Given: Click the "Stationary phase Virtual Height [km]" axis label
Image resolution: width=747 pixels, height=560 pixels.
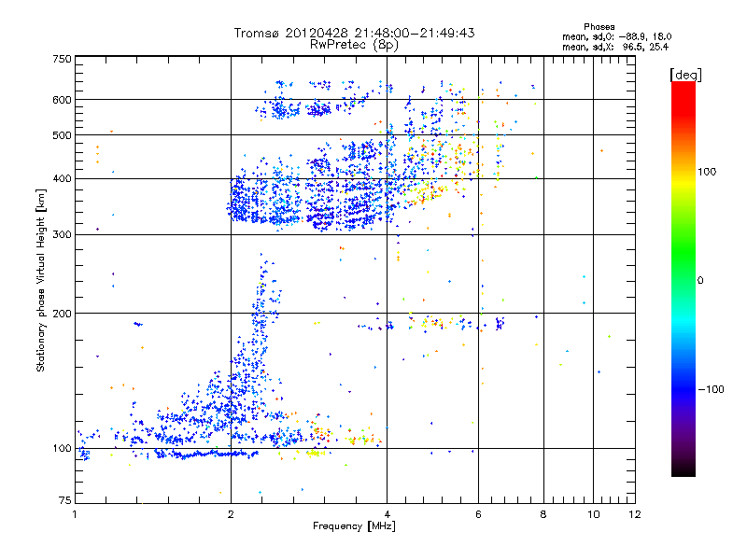Looking at the screenshot, I should click(x=41, y=281).
